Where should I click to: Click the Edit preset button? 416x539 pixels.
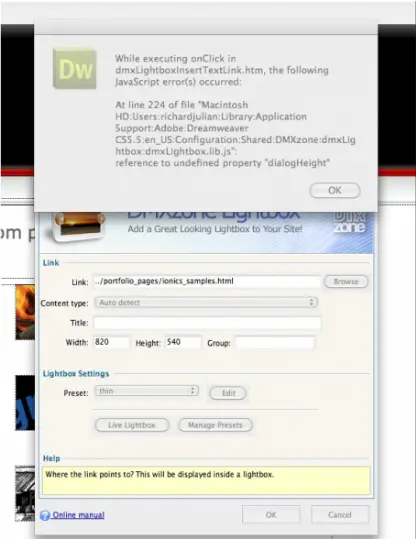click(228, 393)
